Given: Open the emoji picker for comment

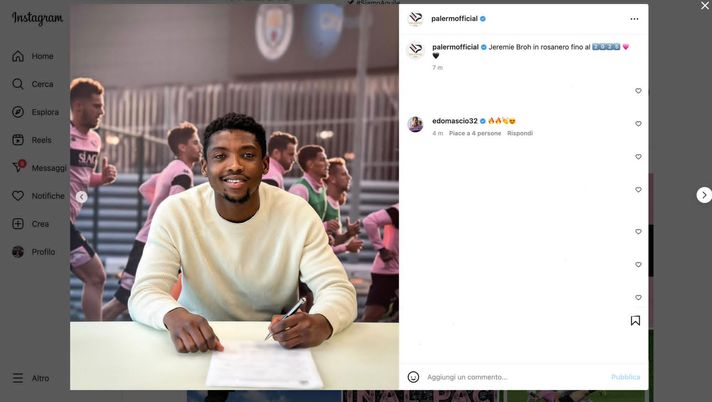Looking at the screenshot, I should pyautogui.click(x=413, y=377).
